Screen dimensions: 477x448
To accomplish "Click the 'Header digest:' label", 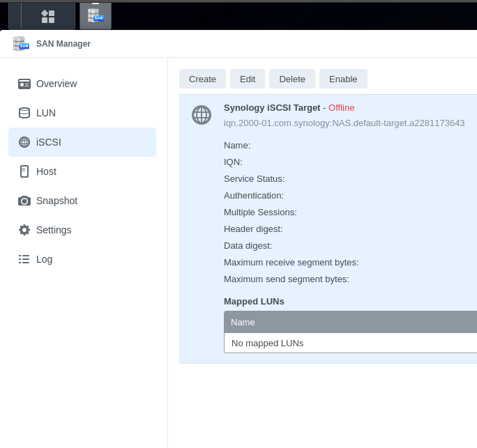I will tap(253, 229).
